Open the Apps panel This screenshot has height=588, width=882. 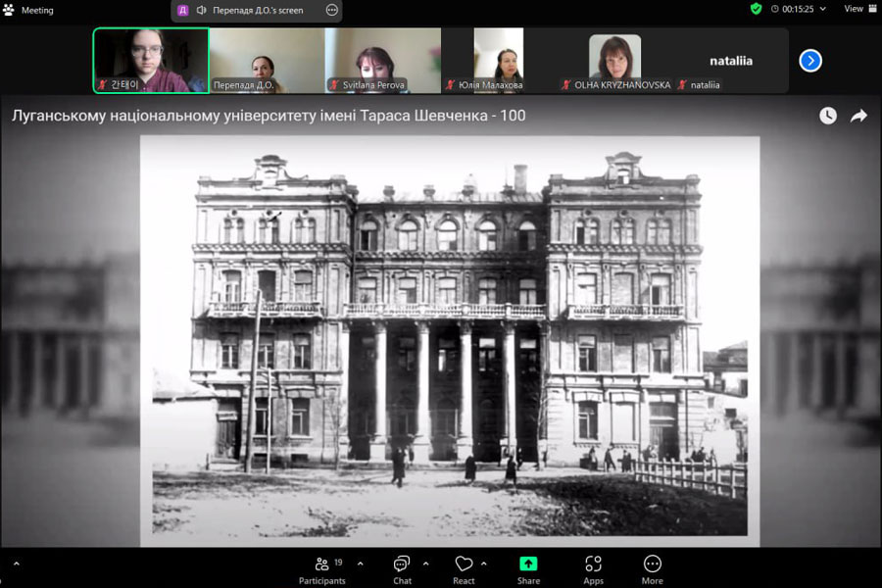point(593,567)
